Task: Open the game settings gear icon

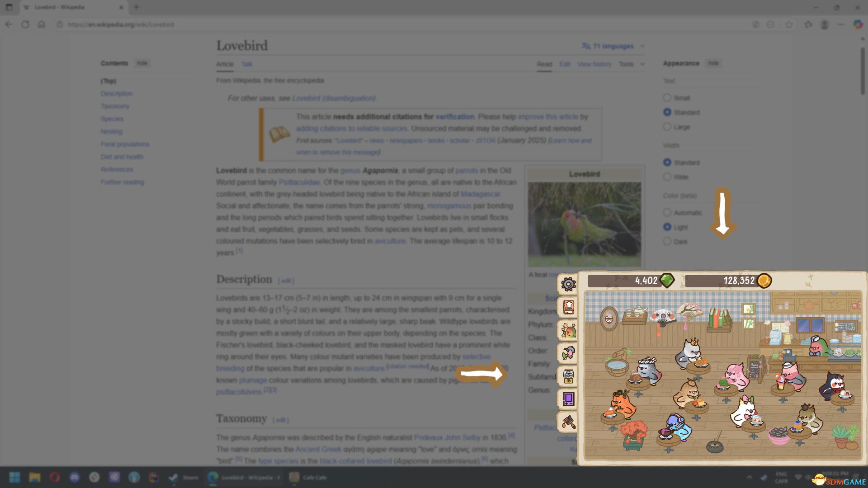Action: 568,284
